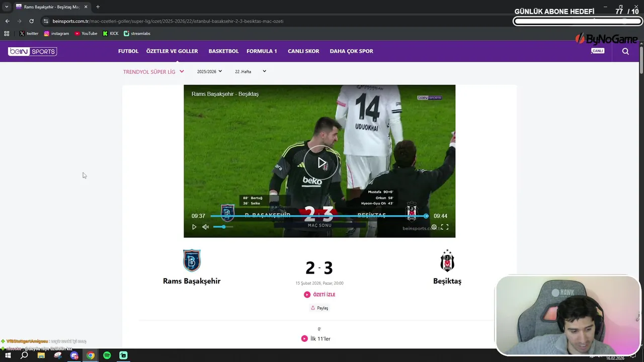Expand the 22. Hafta week dropdown
This screenshot has width=644, height=362.
250,72
